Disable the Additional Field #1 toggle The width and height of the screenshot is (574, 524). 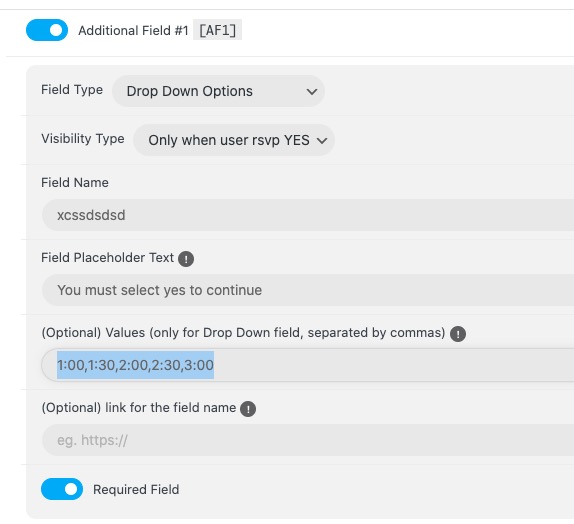(x=47, y=30)
